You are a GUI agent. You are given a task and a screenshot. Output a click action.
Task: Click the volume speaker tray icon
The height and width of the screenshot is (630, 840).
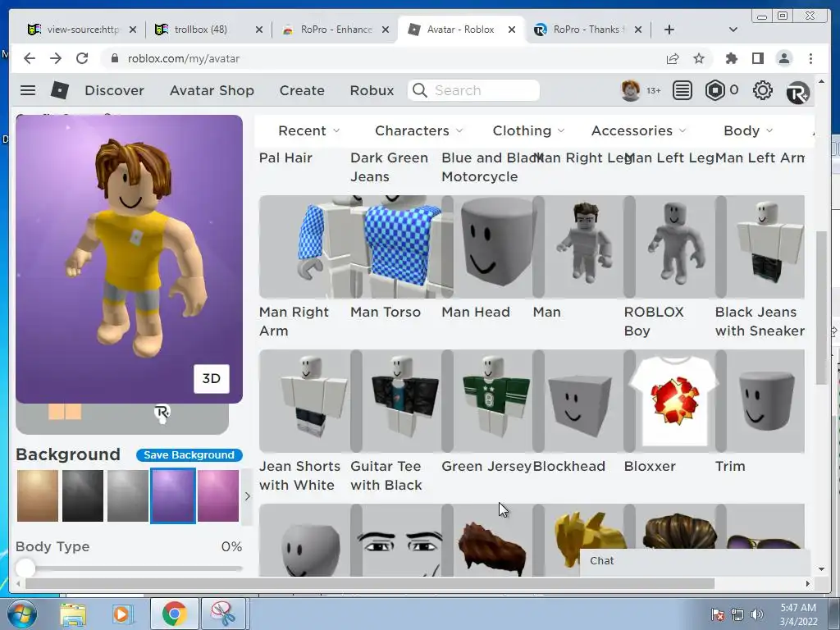pos(757,614)
